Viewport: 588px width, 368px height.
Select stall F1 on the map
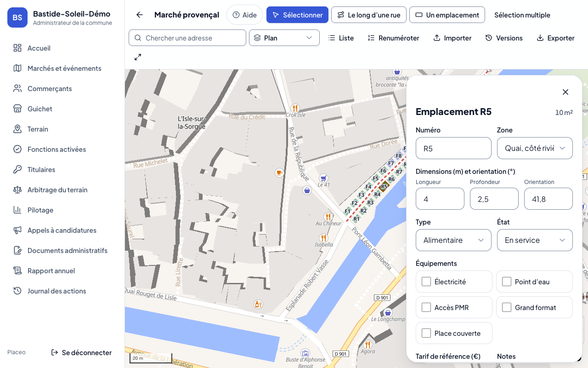(348, 211)
